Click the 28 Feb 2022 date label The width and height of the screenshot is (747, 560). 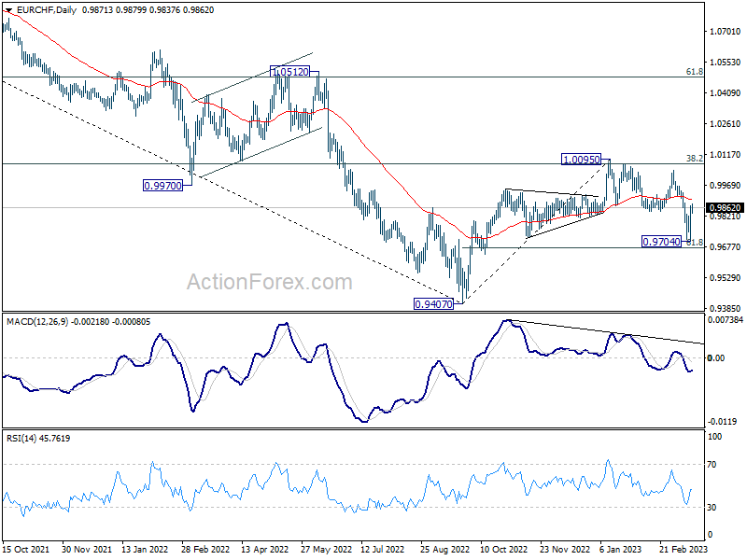(x=205, y=550)
